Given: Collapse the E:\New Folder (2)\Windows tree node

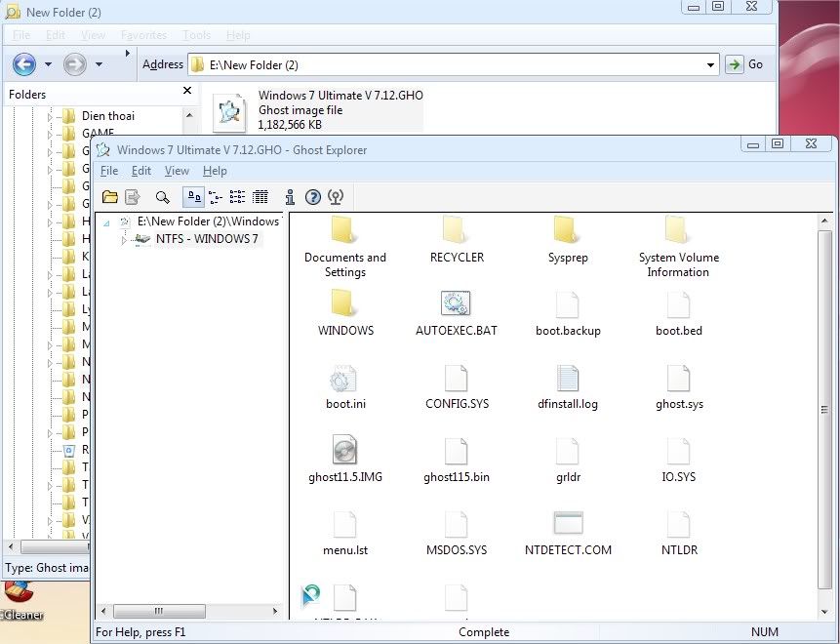Looking at the screenshot, I should [x=106, y=222].
